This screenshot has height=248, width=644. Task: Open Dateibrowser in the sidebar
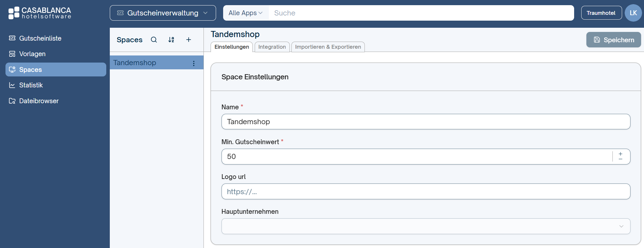point(56,101)
